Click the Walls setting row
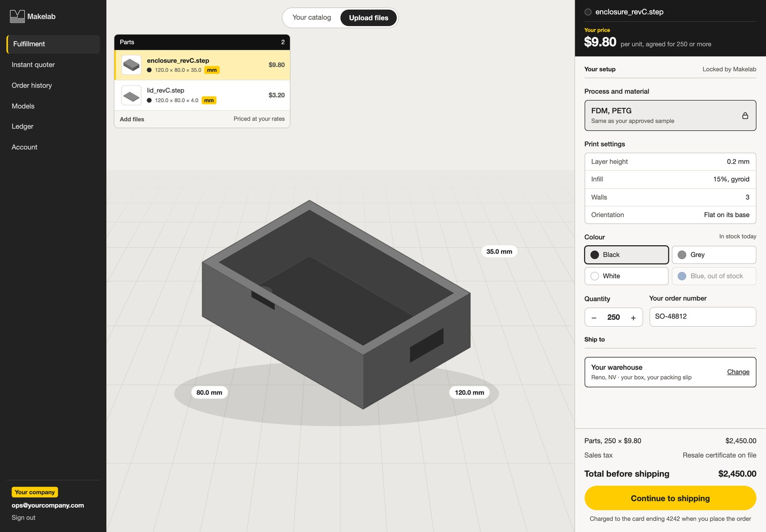The height and width of the screenshot is (532, 766). 670,197
